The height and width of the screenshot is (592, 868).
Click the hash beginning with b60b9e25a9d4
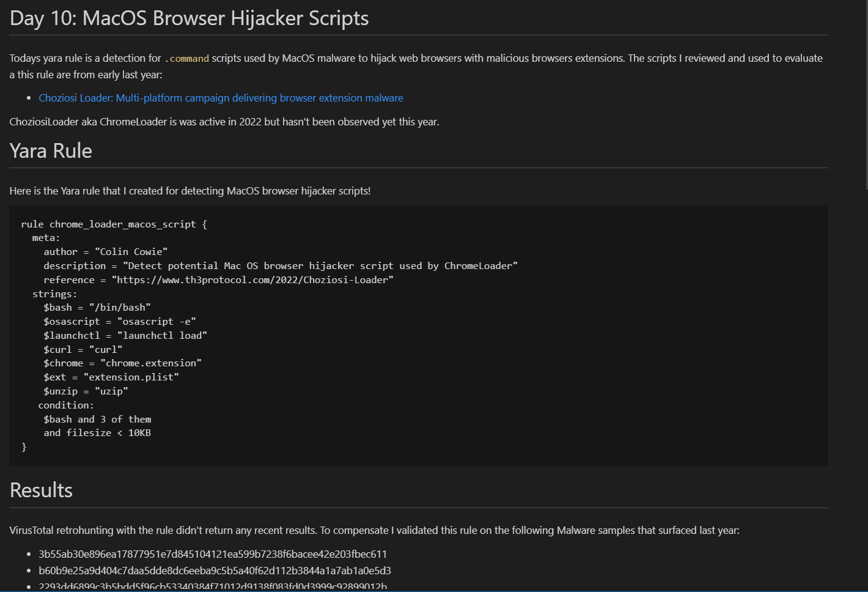coord(215,571)
